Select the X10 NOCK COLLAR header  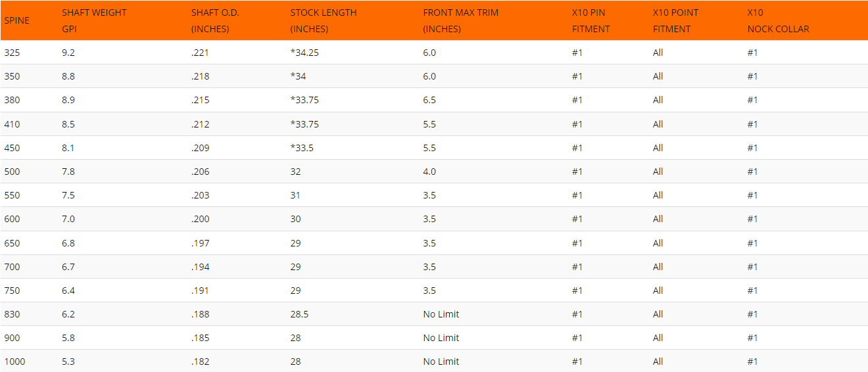[779, 20]
